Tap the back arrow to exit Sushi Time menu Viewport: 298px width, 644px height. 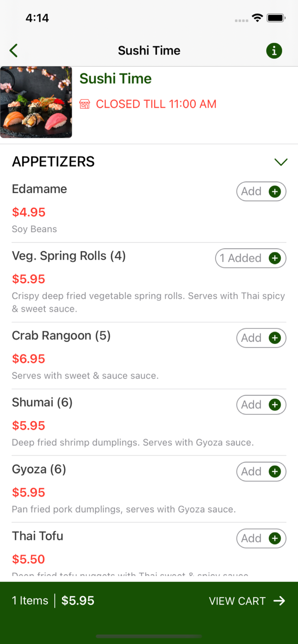coord(13,50)
